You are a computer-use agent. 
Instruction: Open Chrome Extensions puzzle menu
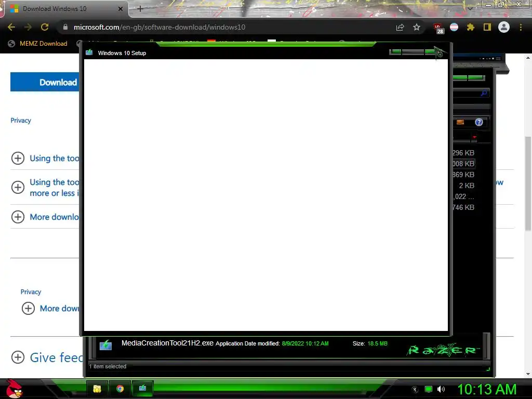pyautogui.click(x=471, y=27)
